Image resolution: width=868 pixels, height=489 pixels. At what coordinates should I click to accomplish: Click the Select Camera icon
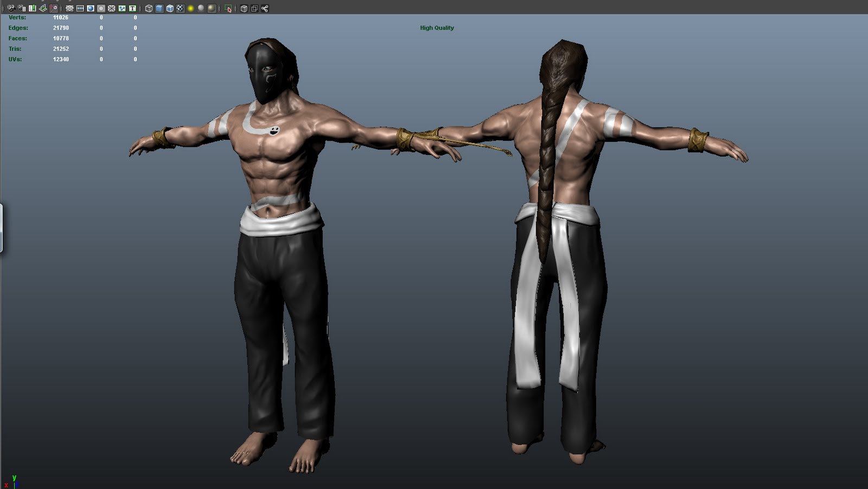click(11, 8)
